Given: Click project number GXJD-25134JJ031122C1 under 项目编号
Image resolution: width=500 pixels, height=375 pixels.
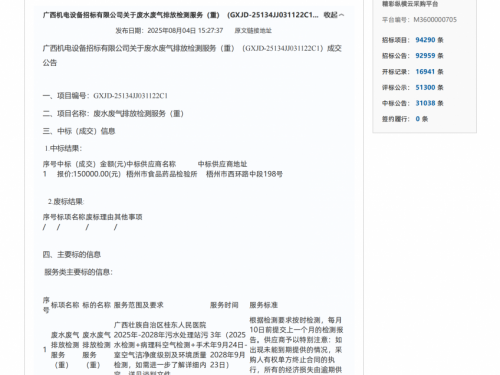Looking at the screenshot, I should click(x=130, y=96).
